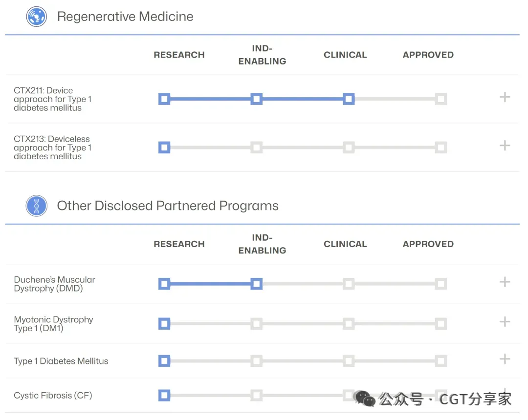Image resolution: width=528 pixels, height=420 pixels.
Task: Click the Other Disclosed Partnered Programs heading
Action: pyautogui.click(x=168, y=206)
